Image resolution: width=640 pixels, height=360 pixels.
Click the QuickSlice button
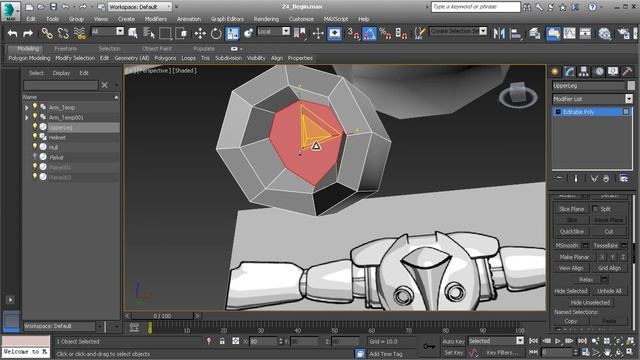coord(572,231)
